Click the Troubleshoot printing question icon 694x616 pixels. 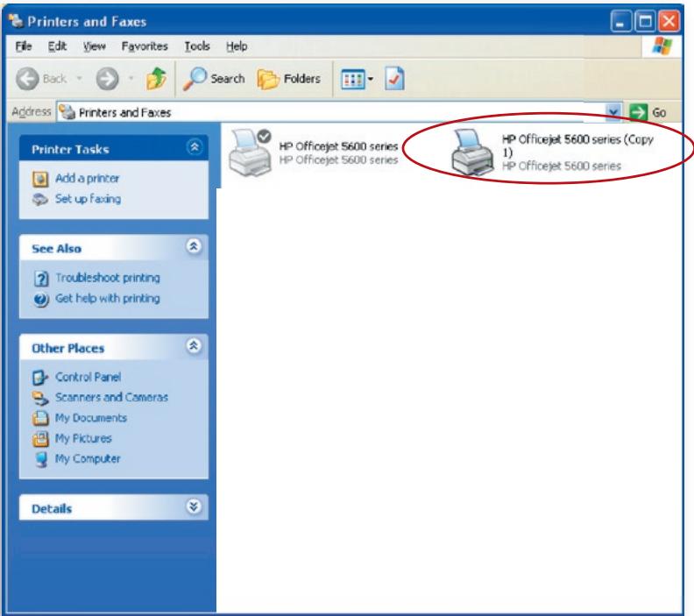click(x=41, y=279)
